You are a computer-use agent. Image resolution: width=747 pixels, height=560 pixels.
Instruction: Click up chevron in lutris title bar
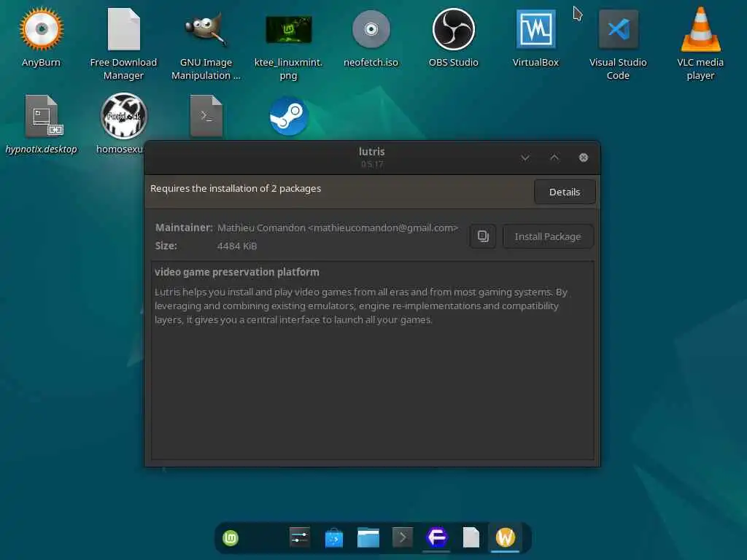tap(554, 157)
